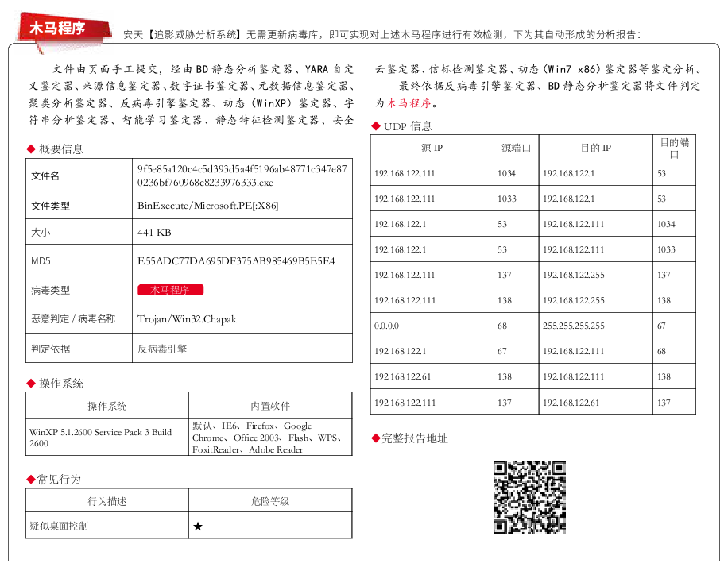Screen dimensions: 728x571
Task: Click the red diamond beside 完整报告地址
Action: click(376, 438)
